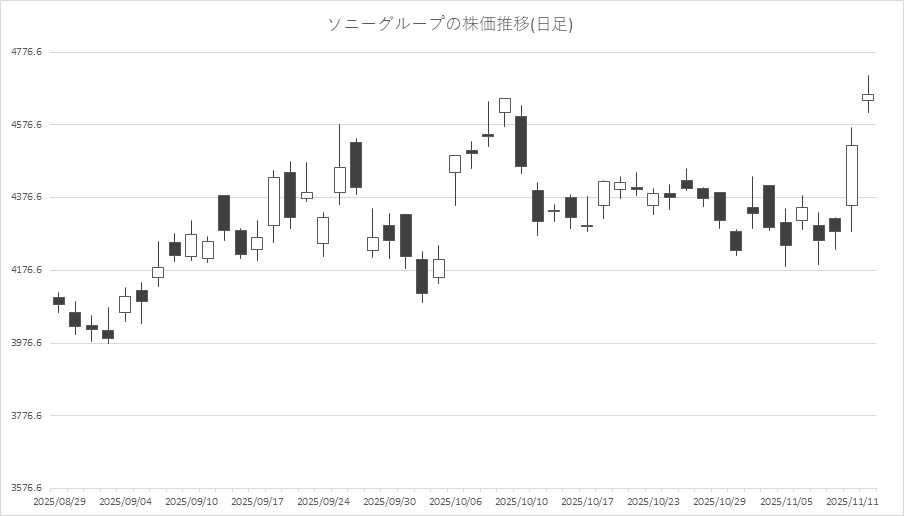Select the 3976.6 y-axis label
The width and height of the screenshot is (904, 516).
click(26, 343)
